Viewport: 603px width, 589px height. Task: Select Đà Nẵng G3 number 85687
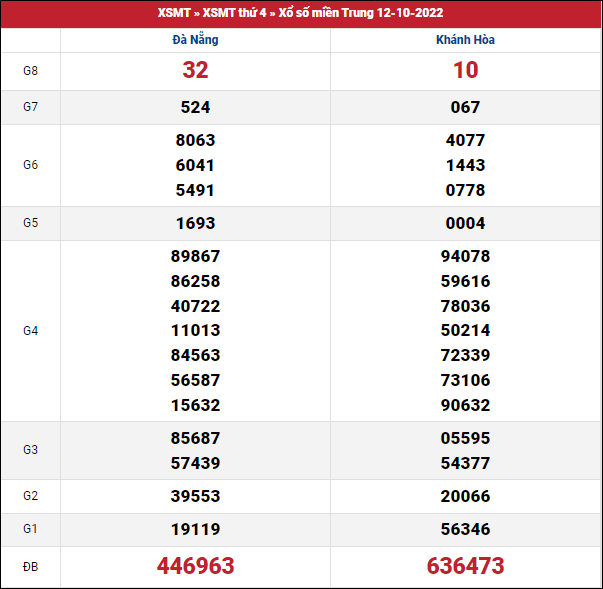(195, 437)
